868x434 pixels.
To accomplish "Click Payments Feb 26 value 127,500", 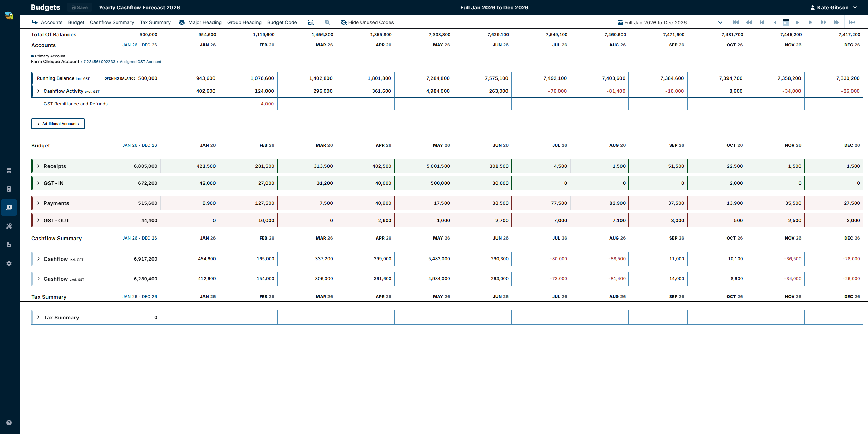I will [248, 203].
